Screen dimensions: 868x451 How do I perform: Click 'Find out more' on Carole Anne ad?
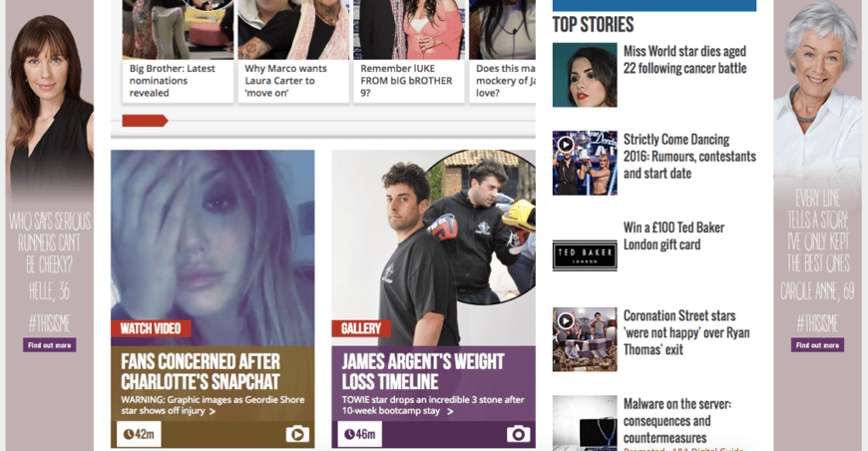pyautogui.click(x=817, y=345)
